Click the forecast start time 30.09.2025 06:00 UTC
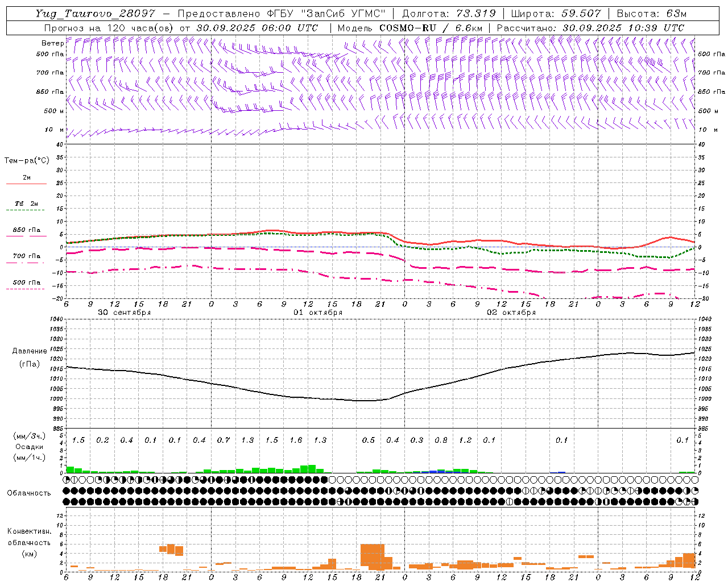Viewport: 728px width, 582px height. (x=257, y=28)
